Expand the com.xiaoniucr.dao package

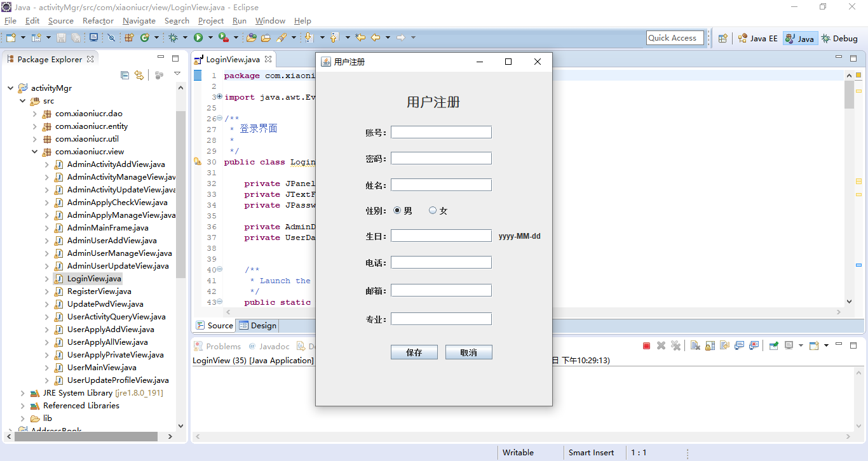pos(35,114)
